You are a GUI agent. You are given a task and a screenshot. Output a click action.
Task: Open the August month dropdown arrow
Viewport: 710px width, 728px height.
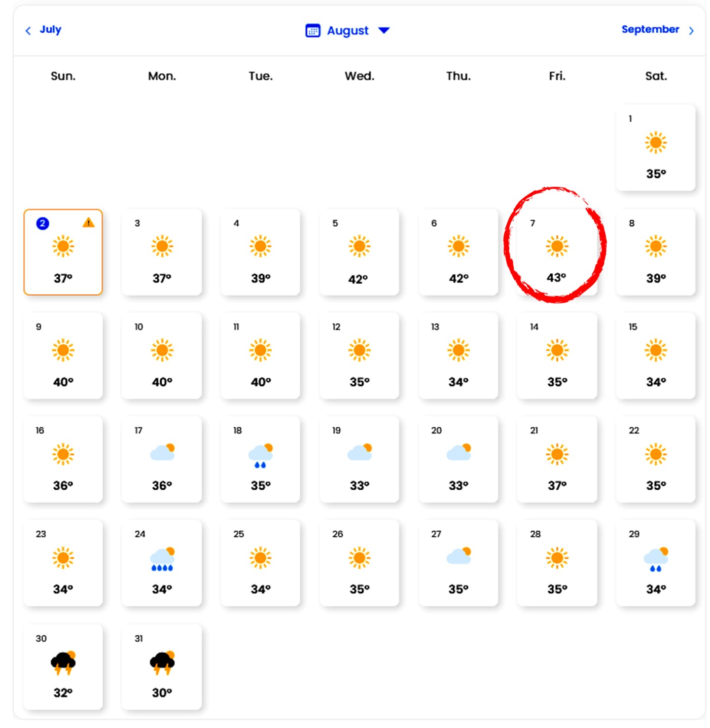[x=384, y=30]
